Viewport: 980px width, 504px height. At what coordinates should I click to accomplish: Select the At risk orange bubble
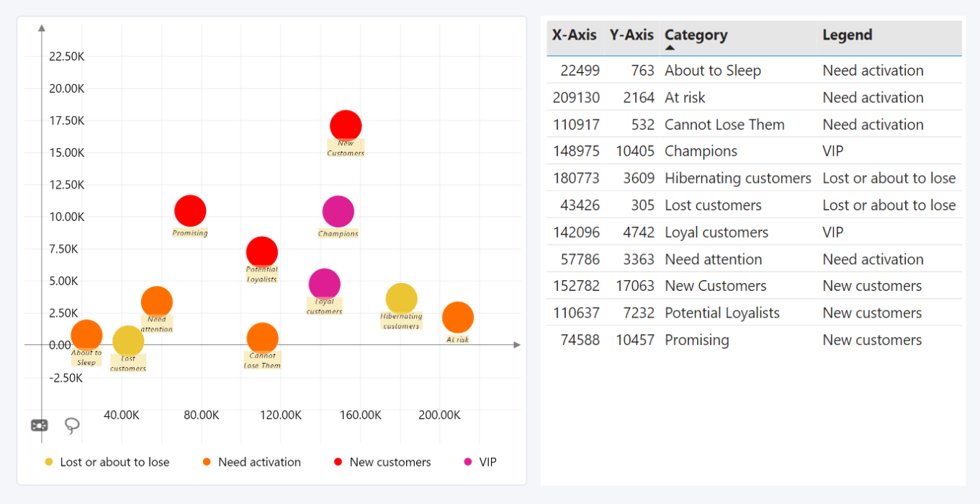coord(457,318)
